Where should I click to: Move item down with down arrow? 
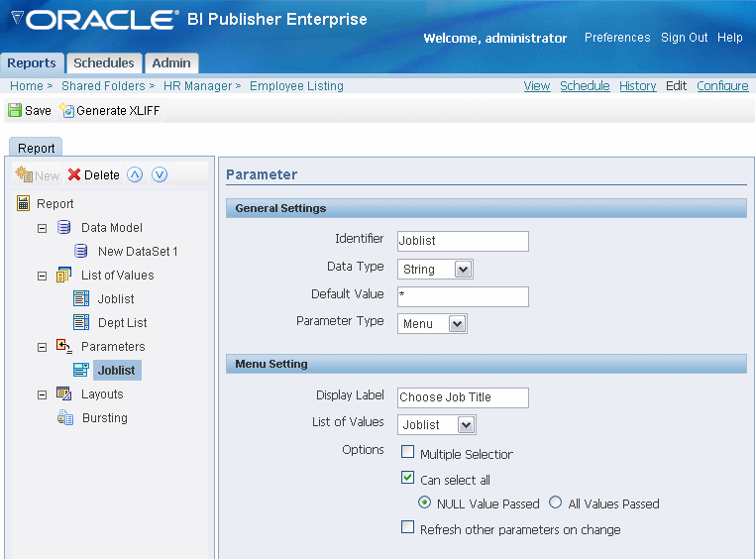(160, 174)
